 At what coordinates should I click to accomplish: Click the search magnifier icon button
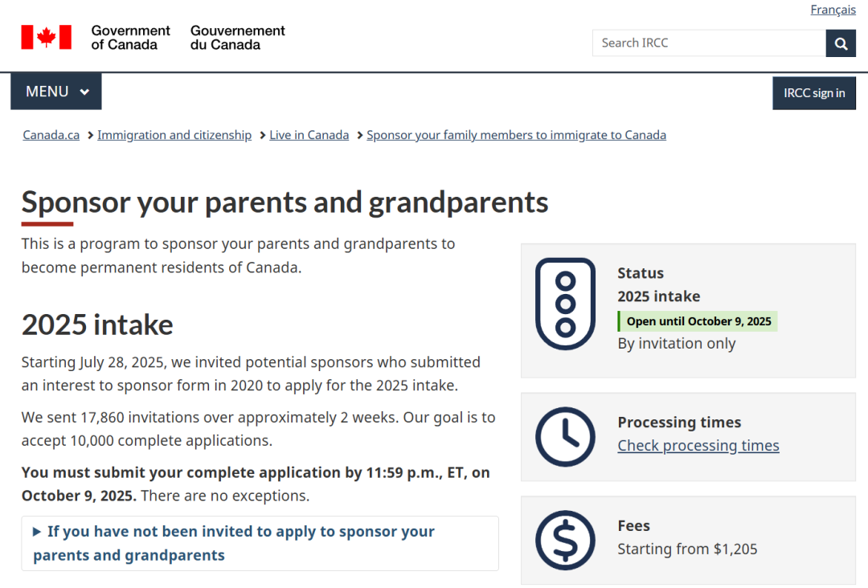click(x=841, y=43)
